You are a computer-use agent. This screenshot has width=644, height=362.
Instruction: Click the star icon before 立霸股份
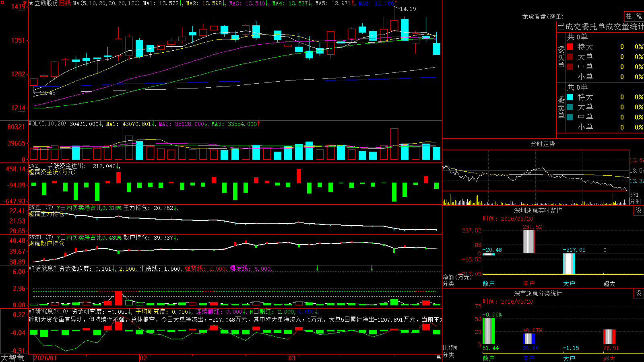[31, 3]
